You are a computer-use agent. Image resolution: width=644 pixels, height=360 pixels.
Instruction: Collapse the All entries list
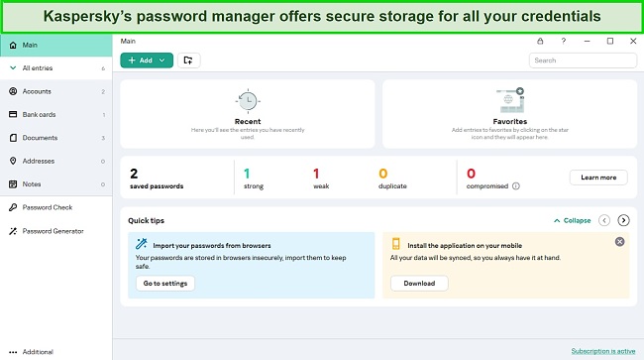pos(13,67)
